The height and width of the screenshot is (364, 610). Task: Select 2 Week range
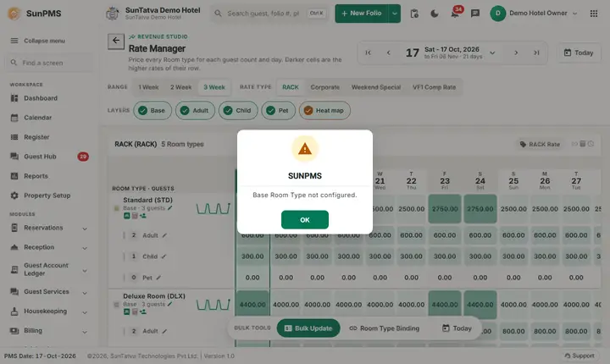pyautogui.click(x=181, y=87)
